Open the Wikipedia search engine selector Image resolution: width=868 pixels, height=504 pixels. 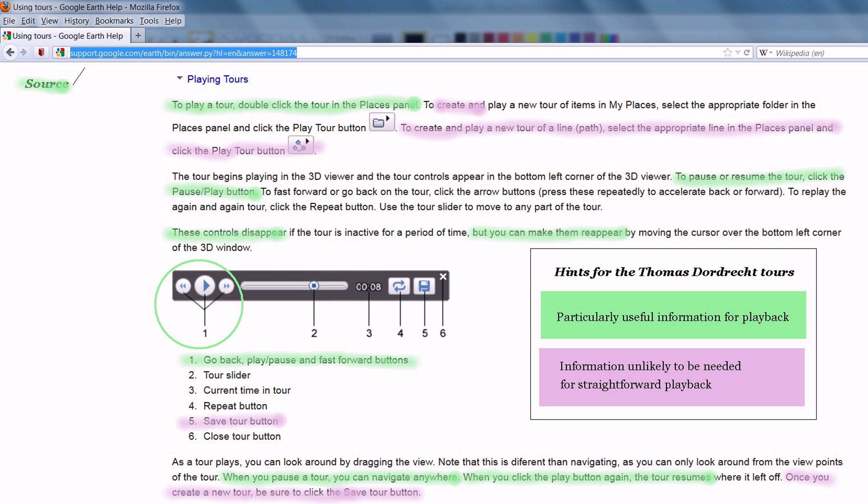[766, 53]
